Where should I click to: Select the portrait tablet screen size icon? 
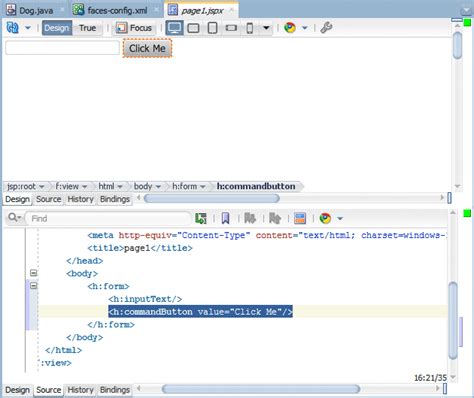click(x=212, y=28)
